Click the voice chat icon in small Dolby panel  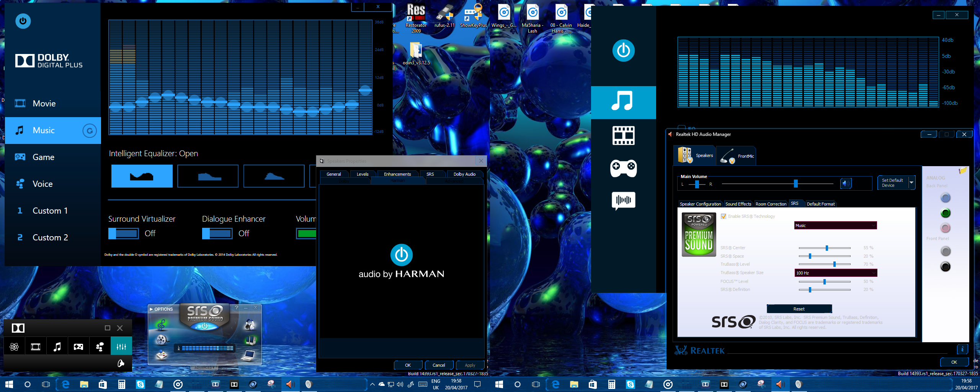(100, 347)
